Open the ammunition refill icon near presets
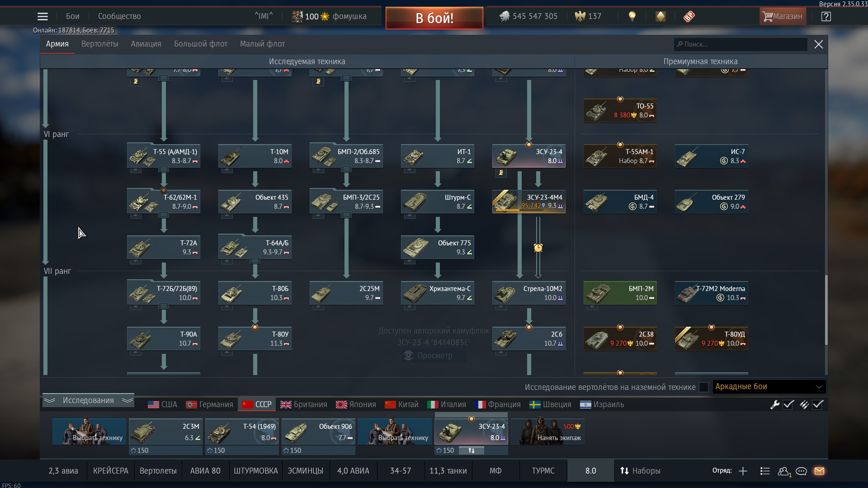The width and height of the screenshot is (868, 488). (x=804, y=404)
